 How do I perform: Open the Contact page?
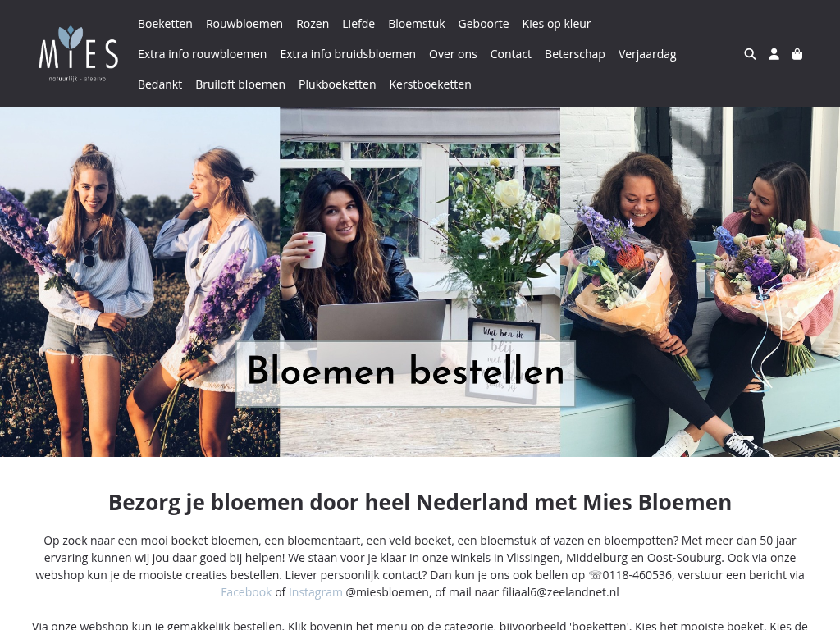(510, 54)
